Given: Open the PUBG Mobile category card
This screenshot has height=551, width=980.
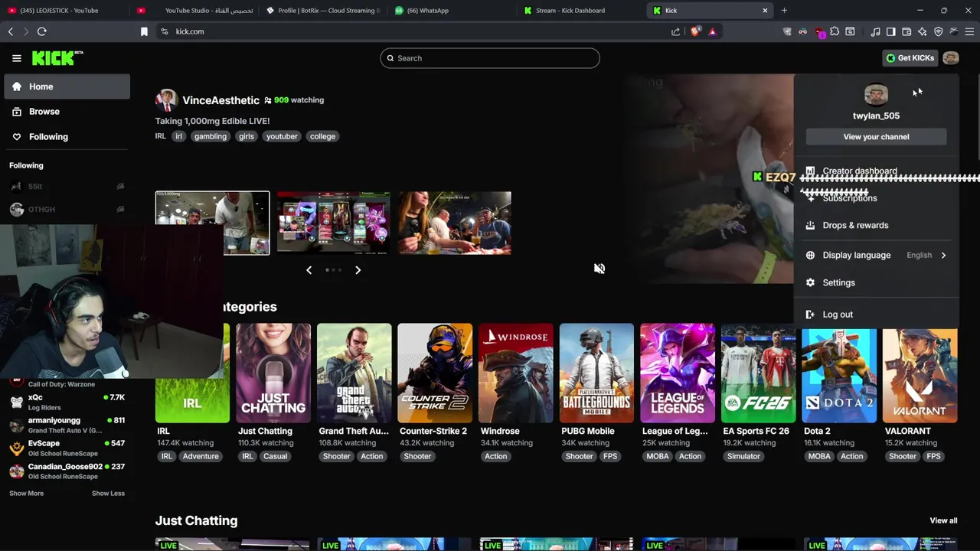Looking at the screenshot, I should (596, 373).
